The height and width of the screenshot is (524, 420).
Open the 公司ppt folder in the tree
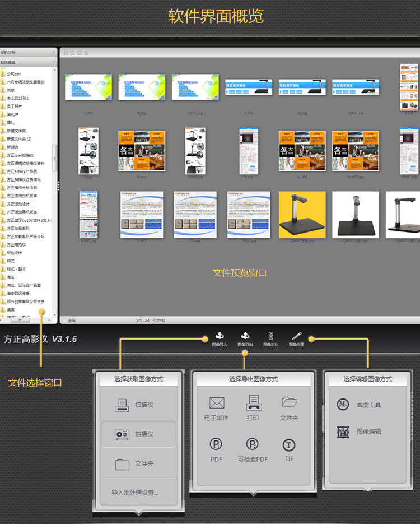(15, 73)
